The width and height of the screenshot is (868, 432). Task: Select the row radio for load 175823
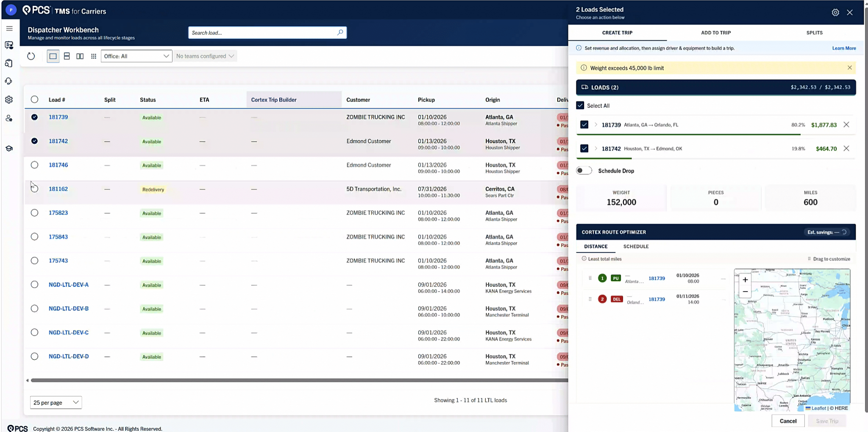(34, 213)
